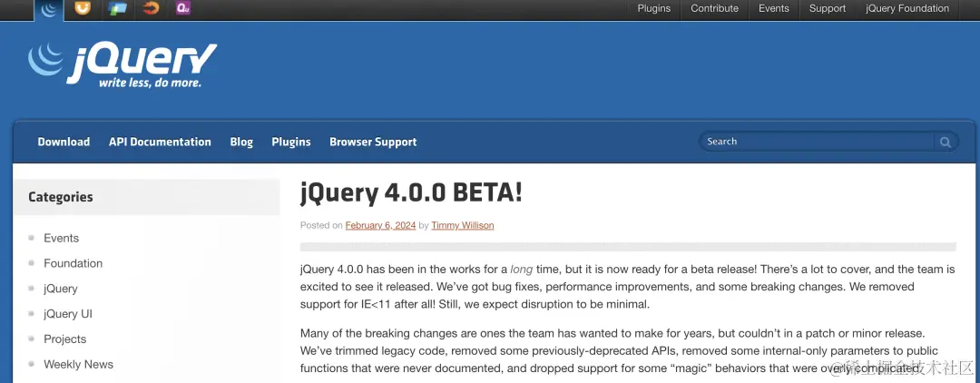
Task: Select the Events category
Action: 61,238
